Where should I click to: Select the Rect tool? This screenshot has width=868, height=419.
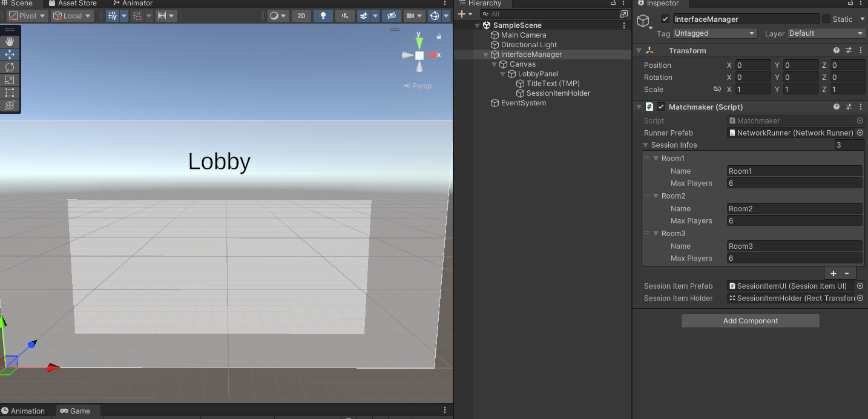point(10,92)
